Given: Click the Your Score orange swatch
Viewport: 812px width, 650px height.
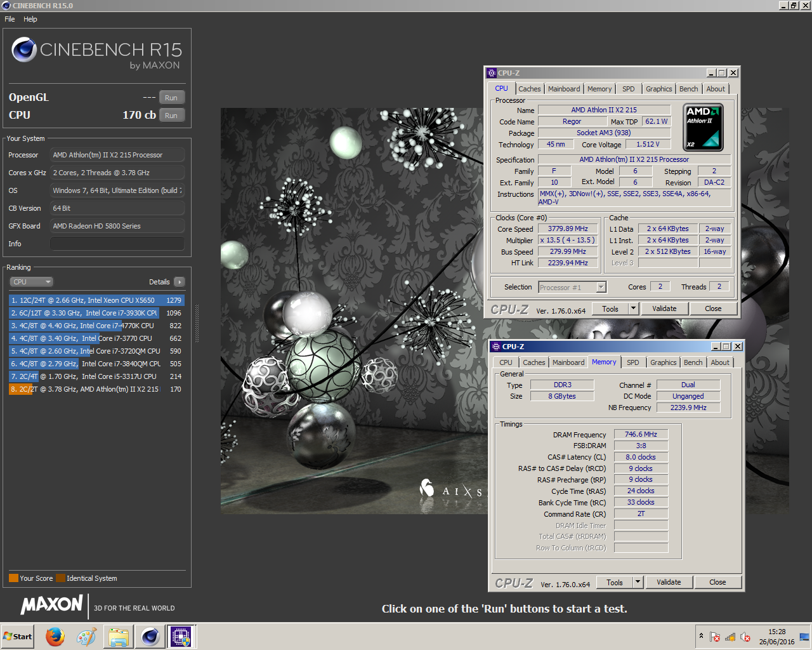Looking at the screenshot, I should pyautogui.click(x=13, y=578).
